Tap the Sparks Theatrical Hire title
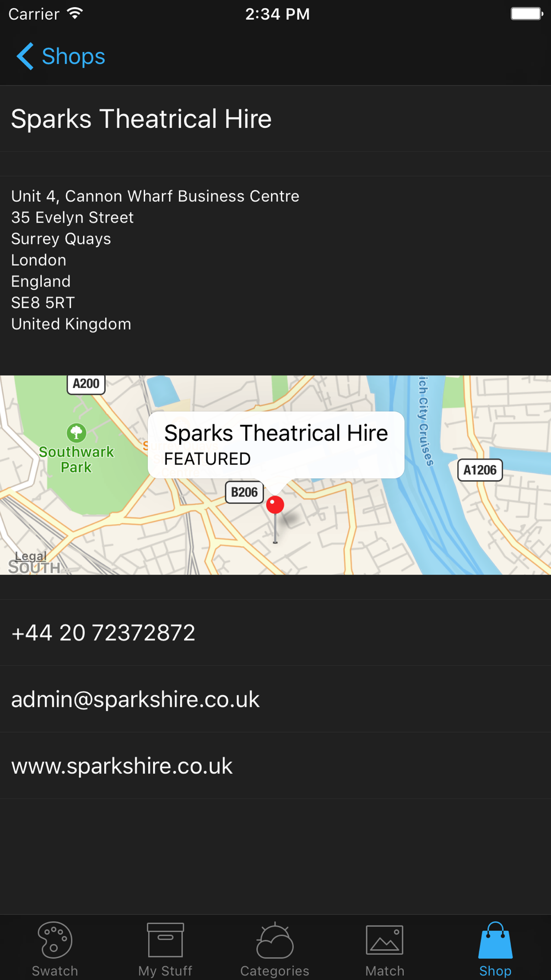The height and width of the screenshot is (980, 551). click(x=141, y=119)
